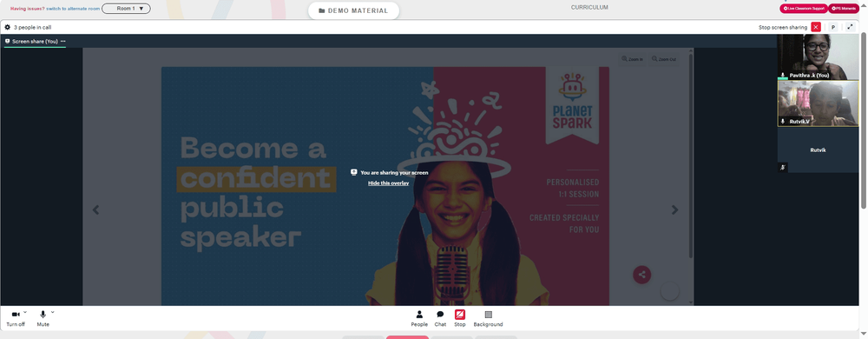
Task: Click Hide this overlay link
Action: (x=389, y=183)
